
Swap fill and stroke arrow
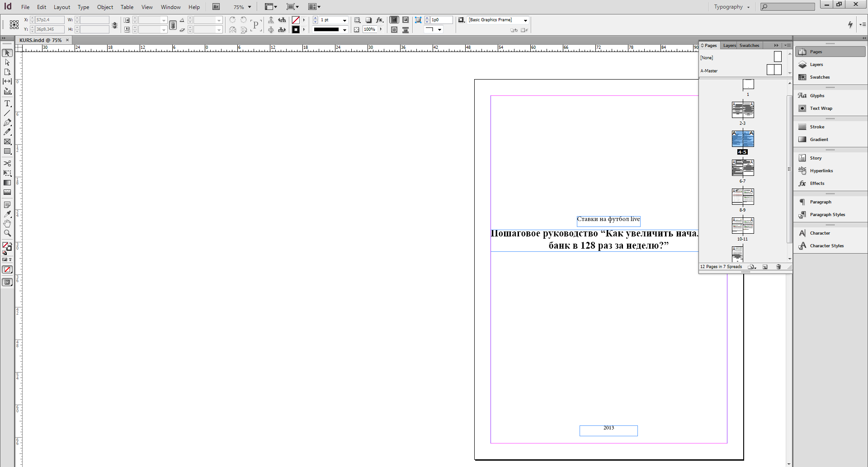10,244
